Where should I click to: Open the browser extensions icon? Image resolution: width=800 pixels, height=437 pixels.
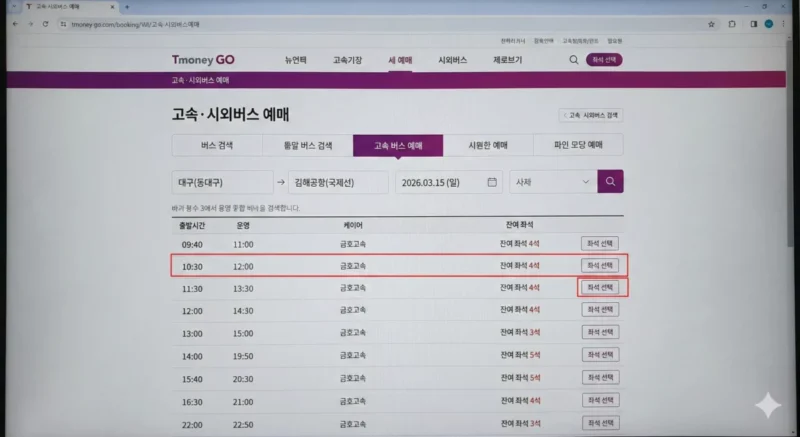click(x=732, y=24)
